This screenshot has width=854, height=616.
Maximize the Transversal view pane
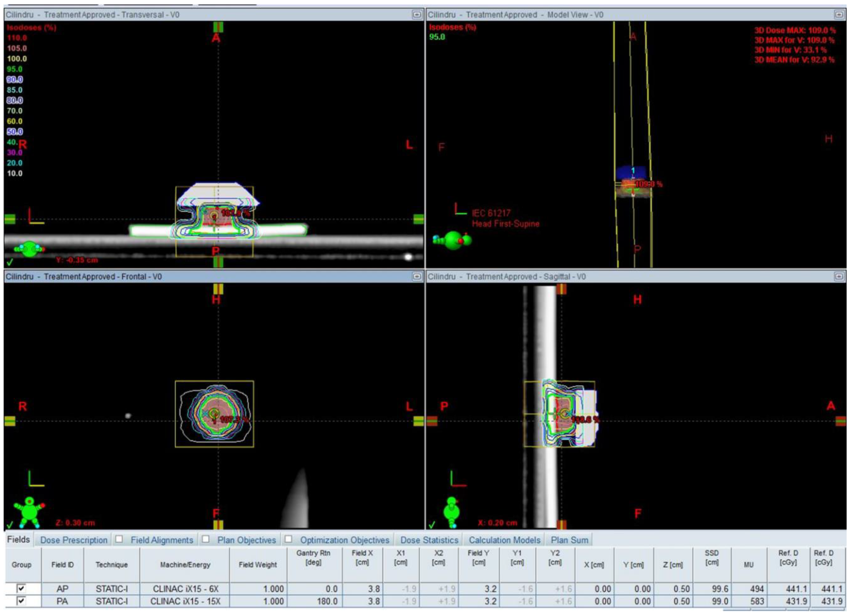coord(416,15)
